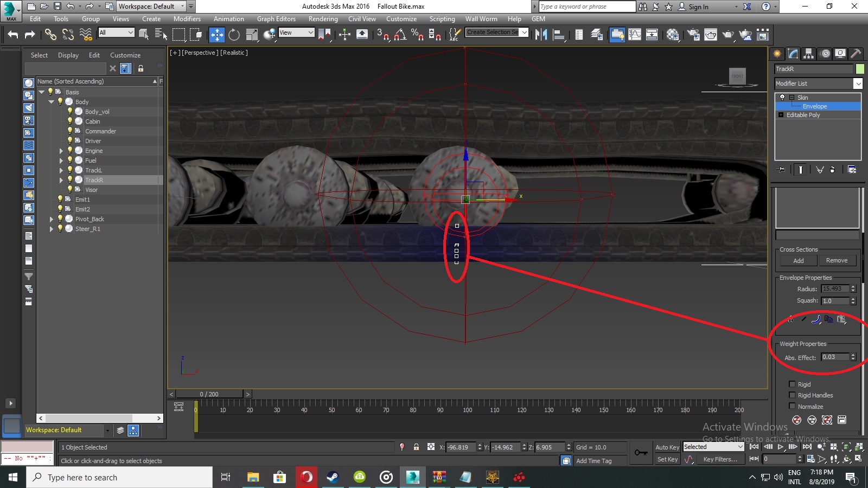Click Remove cross section button
This screenshot has width=868, height=488.
[837, 261]
